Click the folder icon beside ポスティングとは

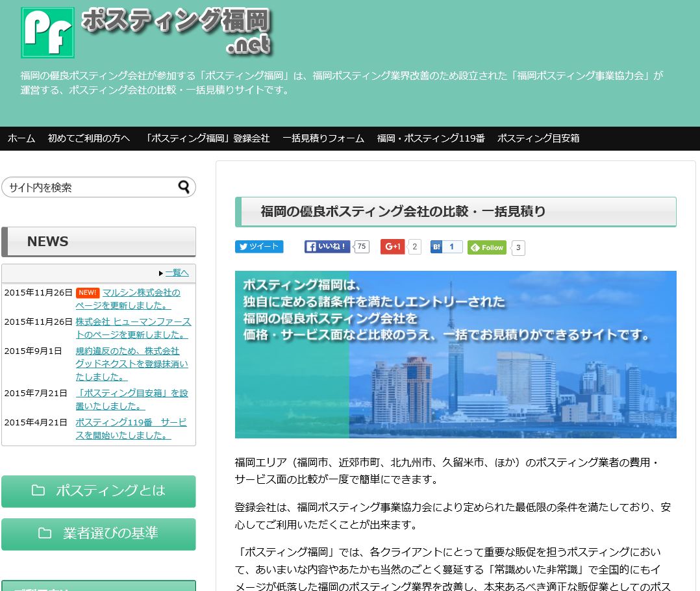38,490
